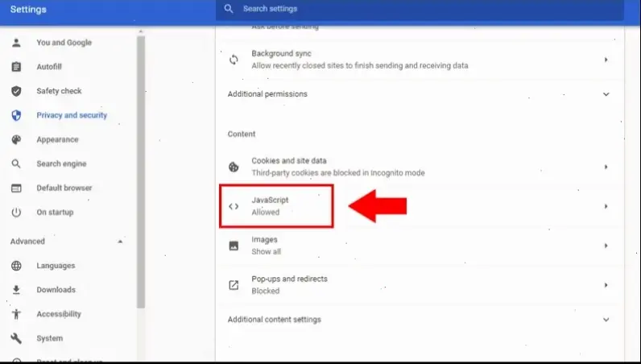Click the person icon beside You and Google
The width and height of the screenshot is (641, 364).
click(16, 43)
